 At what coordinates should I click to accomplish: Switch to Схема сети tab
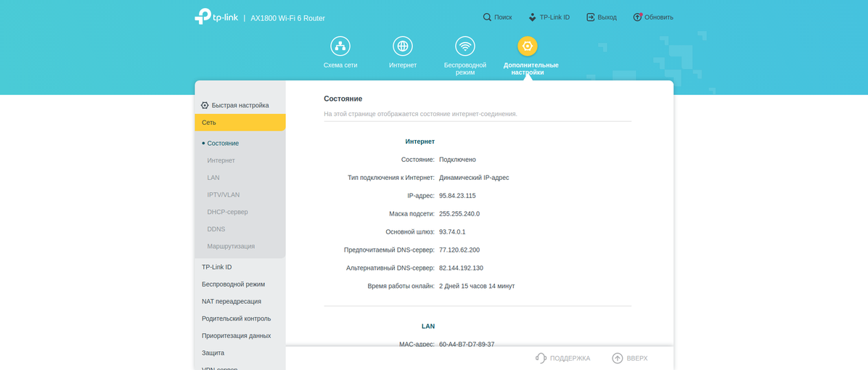click(340, 65)
